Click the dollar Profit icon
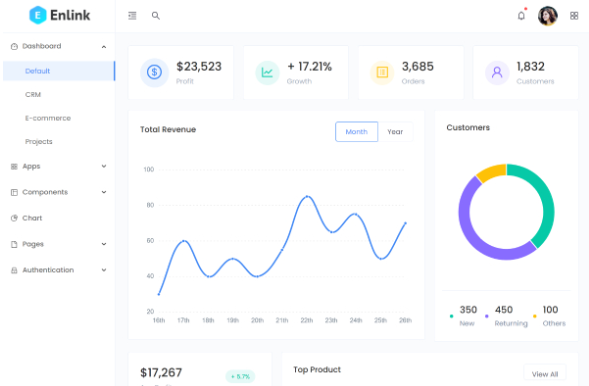The image size is (589, 386). [154, 72]
